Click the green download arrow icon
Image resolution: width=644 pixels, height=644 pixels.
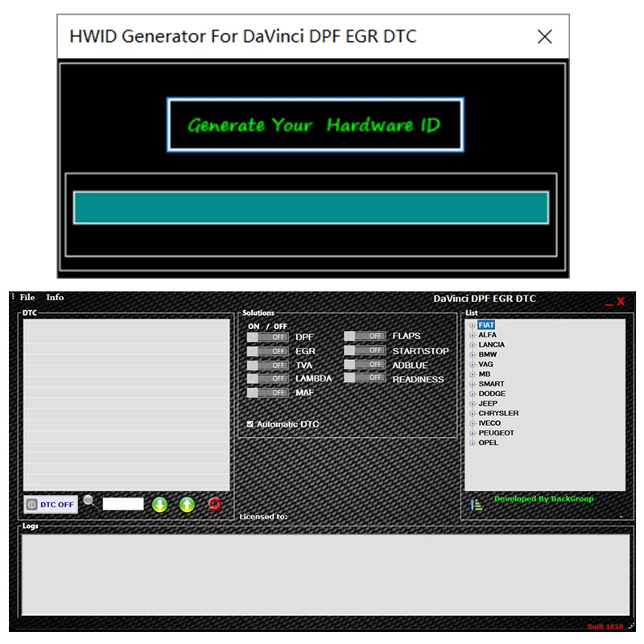(x=160, y=504)
